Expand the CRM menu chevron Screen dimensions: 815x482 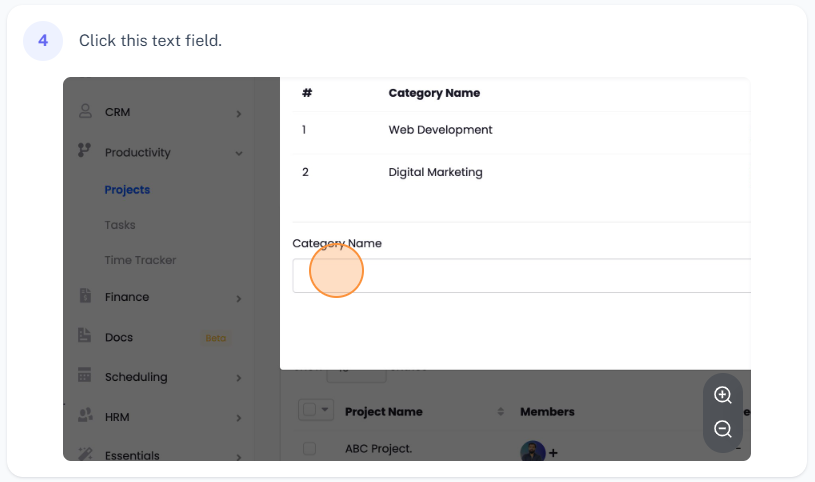[x=238, y=114]
